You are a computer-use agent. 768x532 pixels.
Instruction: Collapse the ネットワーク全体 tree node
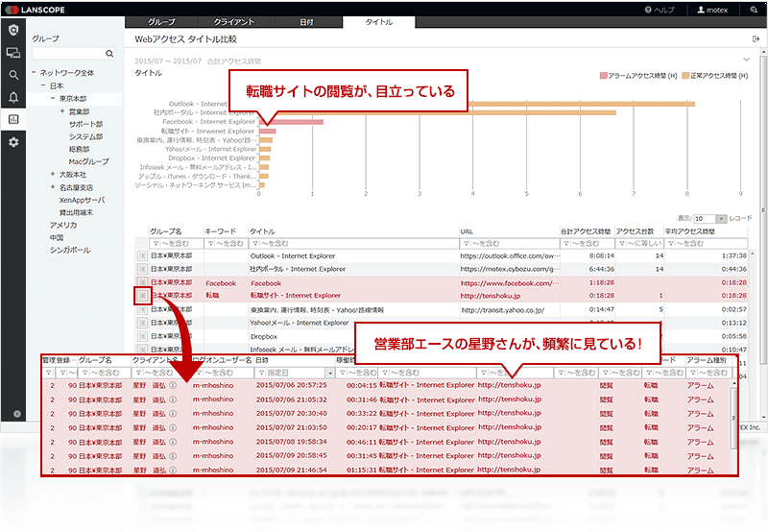click(34, 72)
